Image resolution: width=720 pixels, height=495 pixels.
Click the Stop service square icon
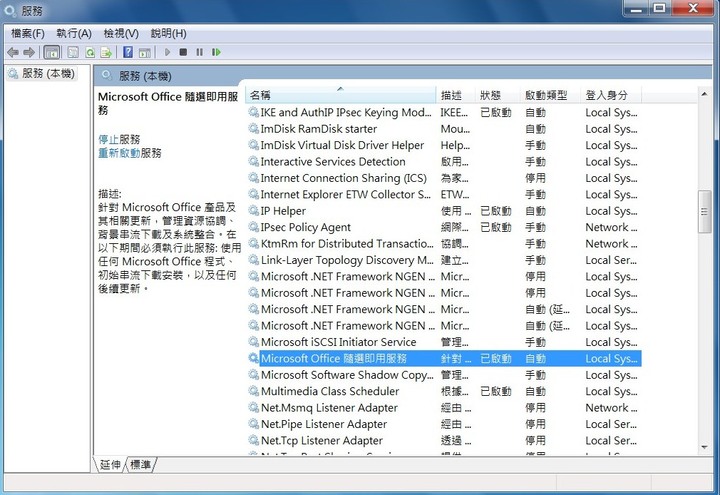tap(183, 52)
